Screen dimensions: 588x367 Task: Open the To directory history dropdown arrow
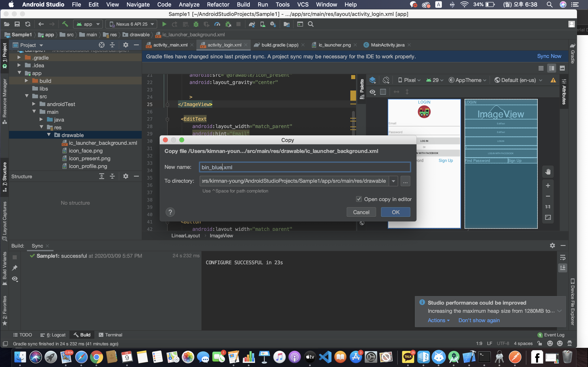tap(393, 181)
